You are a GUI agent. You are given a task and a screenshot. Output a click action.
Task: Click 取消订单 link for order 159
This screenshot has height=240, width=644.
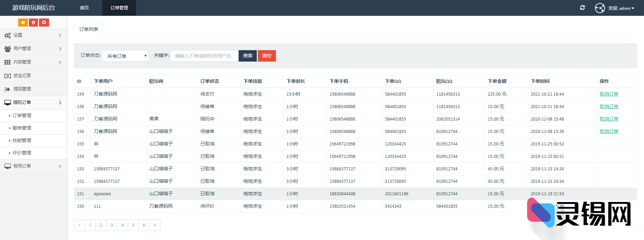[x=609, y=94]
